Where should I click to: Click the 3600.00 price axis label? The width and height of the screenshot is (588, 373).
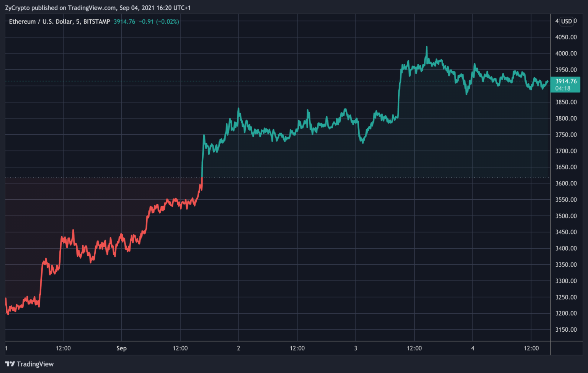point(566,183)
